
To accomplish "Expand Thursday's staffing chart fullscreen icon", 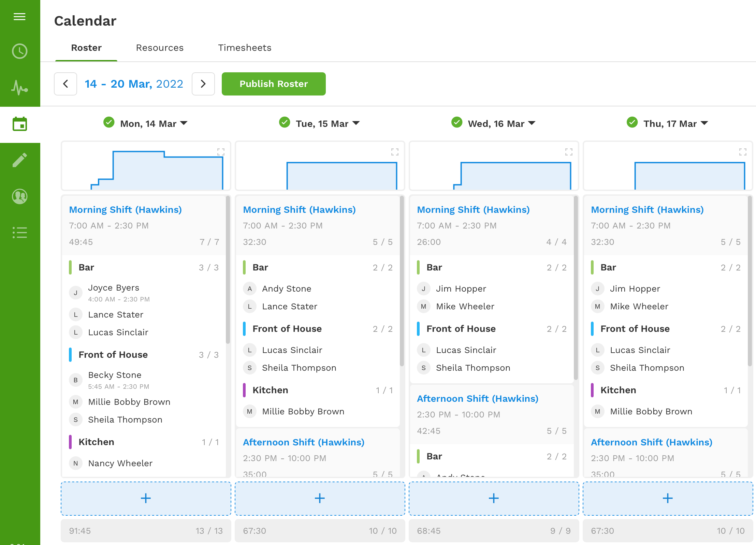I will point(743,152).
